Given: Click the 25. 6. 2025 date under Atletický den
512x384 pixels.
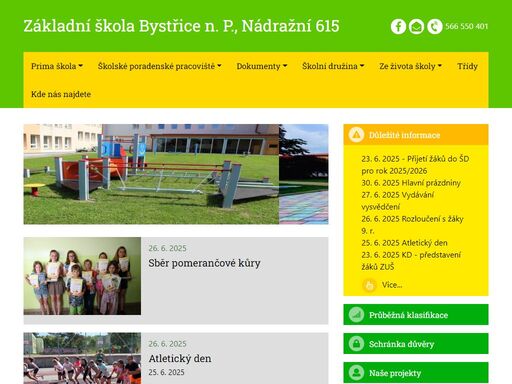Looking at the screenshot, I should point(166,372).
